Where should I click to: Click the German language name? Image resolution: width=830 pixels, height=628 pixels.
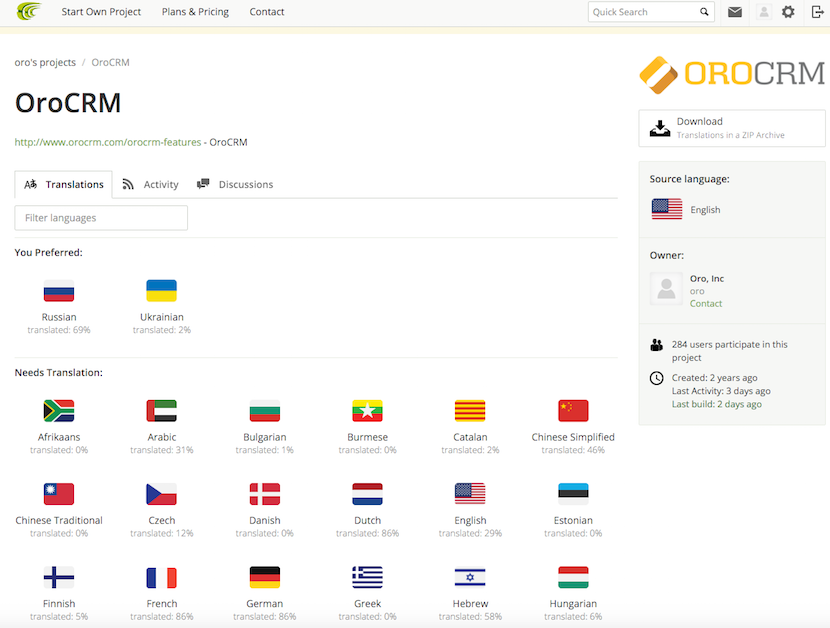pos(265,603)
